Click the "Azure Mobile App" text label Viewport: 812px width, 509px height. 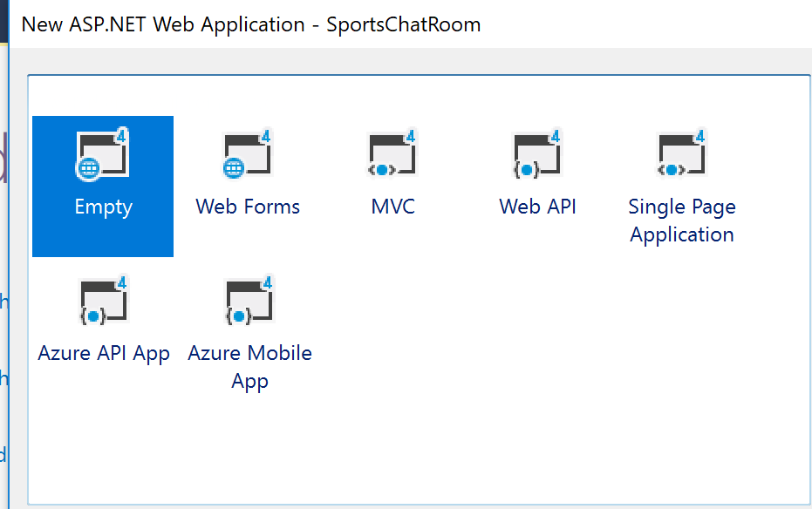point(249,367)
